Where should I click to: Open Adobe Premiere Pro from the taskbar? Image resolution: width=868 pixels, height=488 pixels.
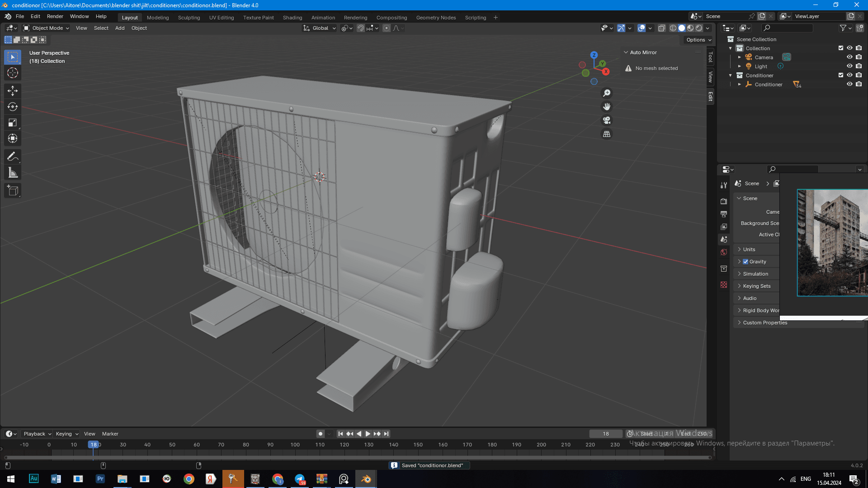pyautogui.click(x=100, y=479)
